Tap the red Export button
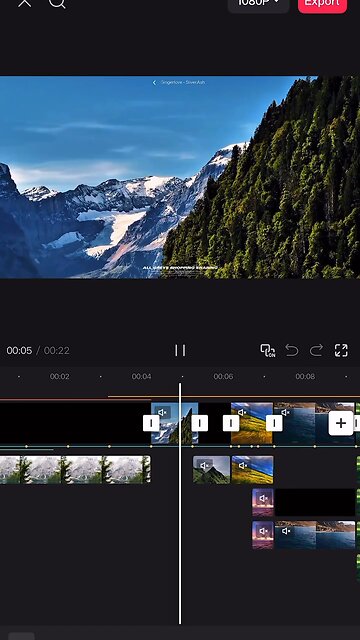 pyautogui.click(x=322, y=4)
